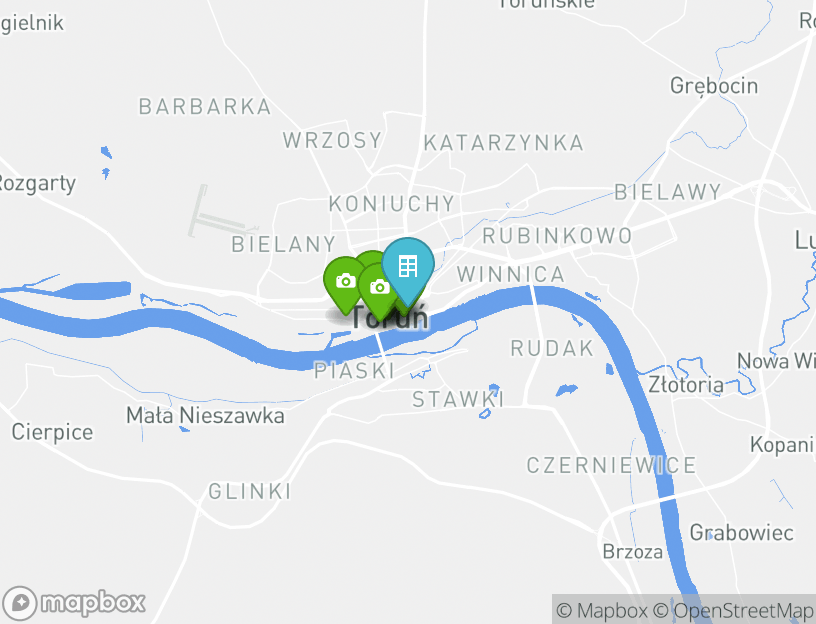Click the Cierpice village label

click(x=52, y=432)
